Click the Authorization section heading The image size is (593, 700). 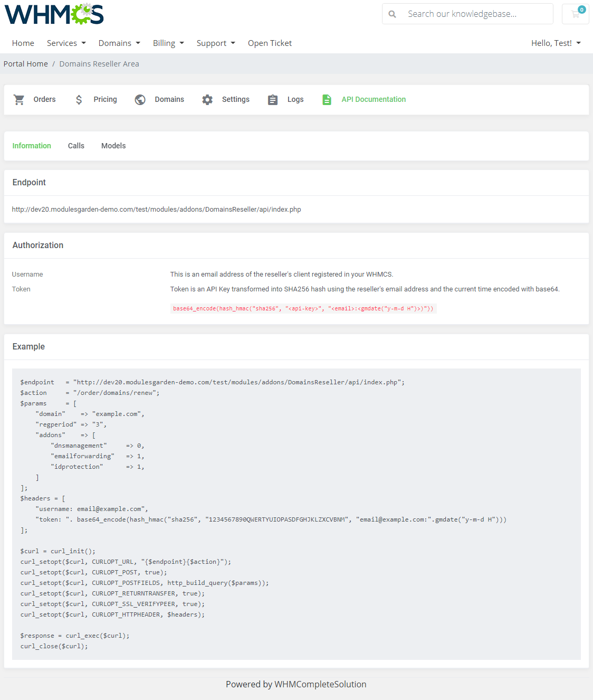pyautogui.click(x=38, y=245)
